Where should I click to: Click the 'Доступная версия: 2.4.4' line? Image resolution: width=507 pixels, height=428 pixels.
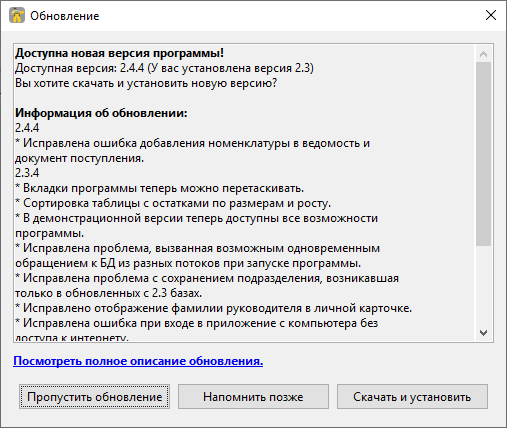(x=164, y=68)
